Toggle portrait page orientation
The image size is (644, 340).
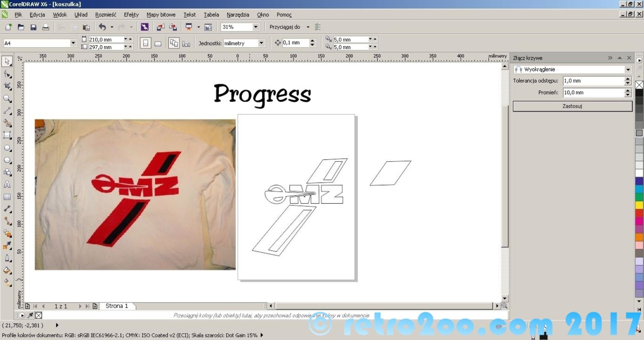pyautogui.click(x=146, y=43)
